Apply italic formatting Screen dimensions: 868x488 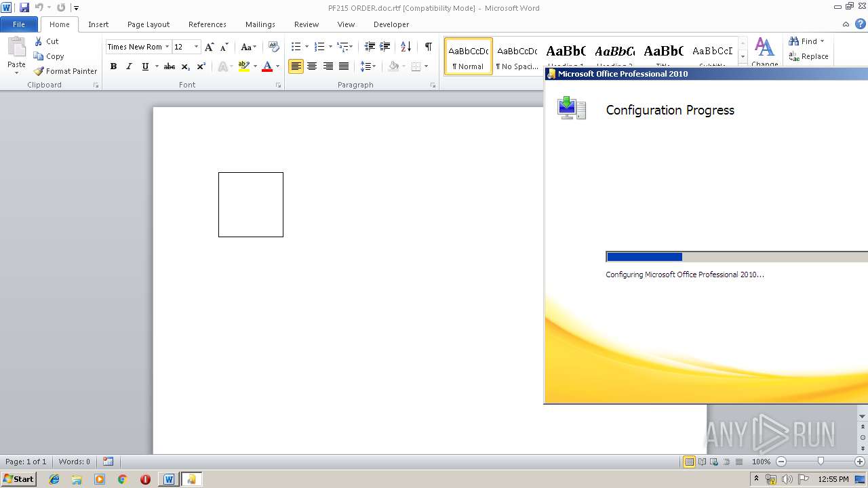pyautogui.click(x=129, y=66)
